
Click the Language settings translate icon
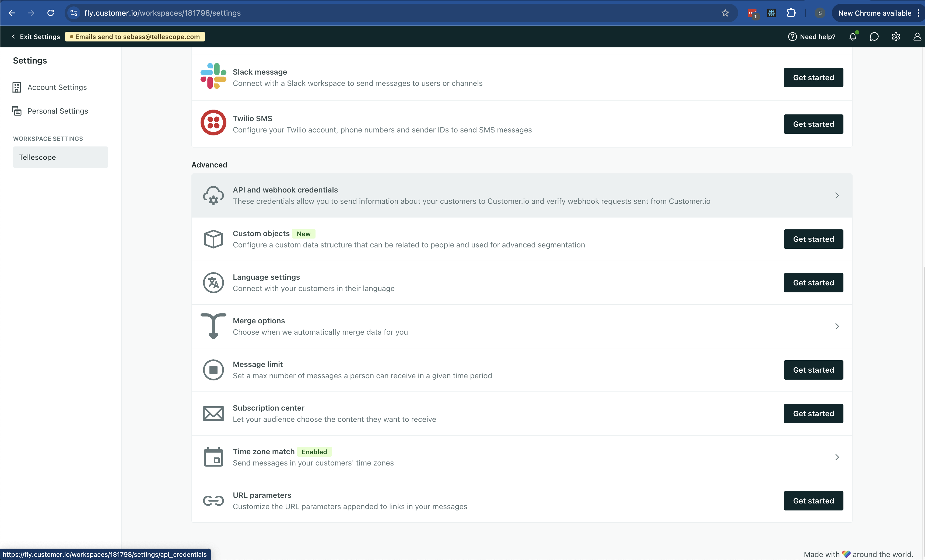[213, 283]
